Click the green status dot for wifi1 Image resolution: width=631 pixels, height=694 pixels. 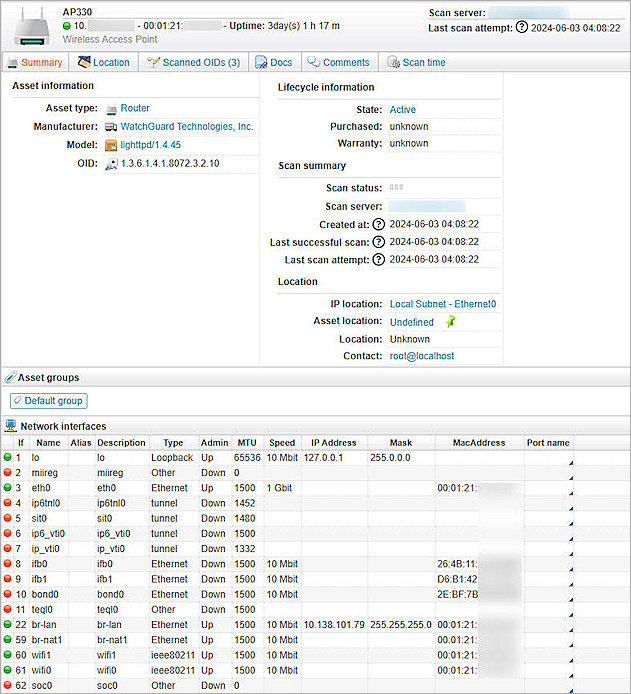coord(8,655)
